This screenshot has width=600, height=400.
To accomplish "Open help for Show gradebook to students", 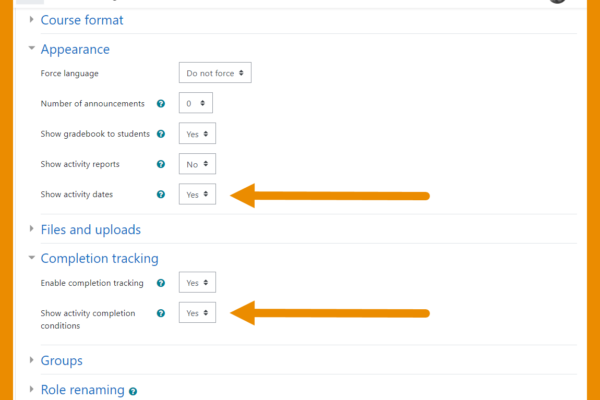I will click(161, 134).
